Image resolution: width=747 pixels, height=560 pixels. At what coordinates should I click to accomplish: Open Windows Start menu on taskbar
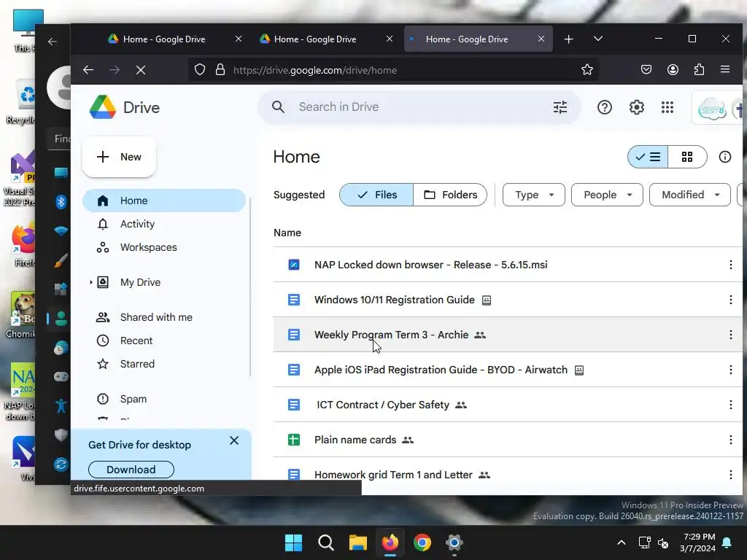pos(293,542)
